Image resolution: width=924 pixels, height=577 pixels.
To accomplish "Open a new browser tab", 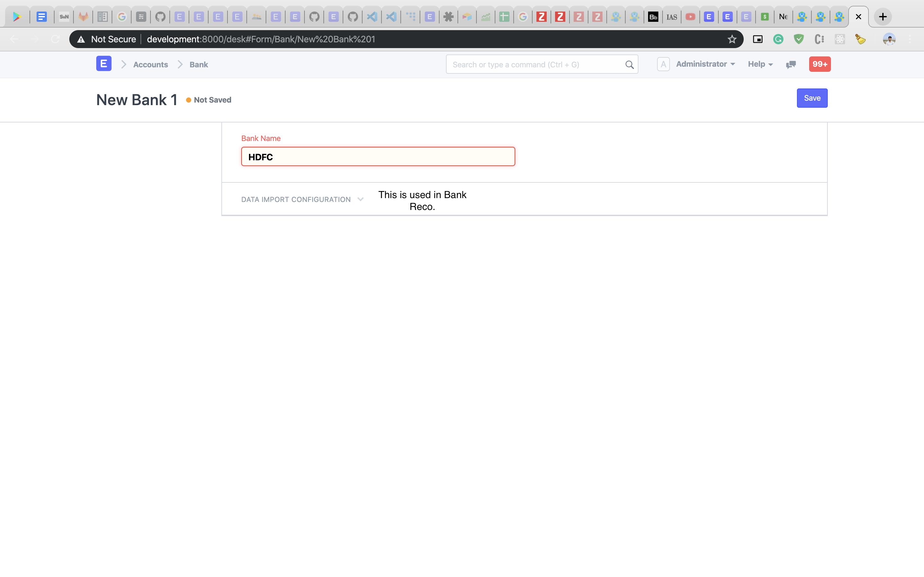I will pyautogui.click(x=882, y=17).
